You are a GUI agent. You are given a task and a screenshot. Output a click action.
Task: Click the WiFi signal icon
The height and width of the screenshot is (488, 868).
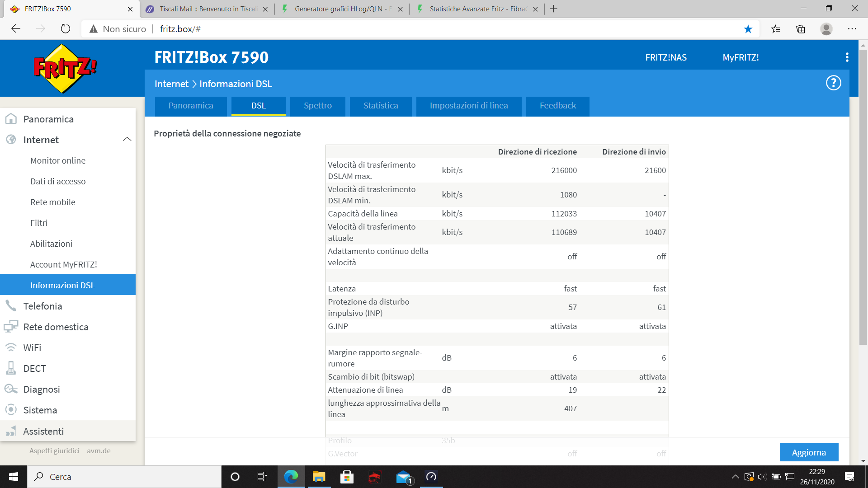tap(11, 347)
